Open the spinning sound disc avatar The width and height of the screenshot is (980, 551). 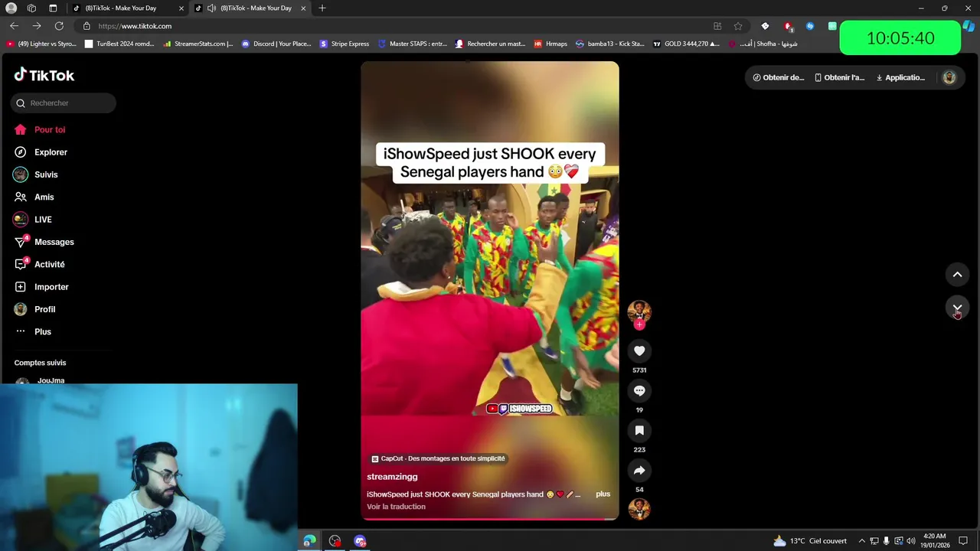click(639, 509)
